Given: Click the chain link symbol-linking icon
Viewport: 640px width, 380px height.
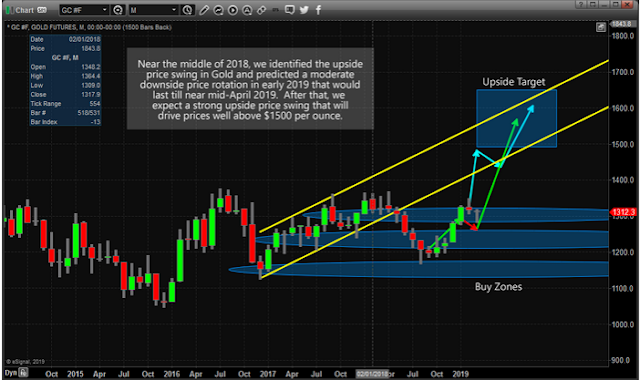Looking at the screenshot, I should 262,10.
